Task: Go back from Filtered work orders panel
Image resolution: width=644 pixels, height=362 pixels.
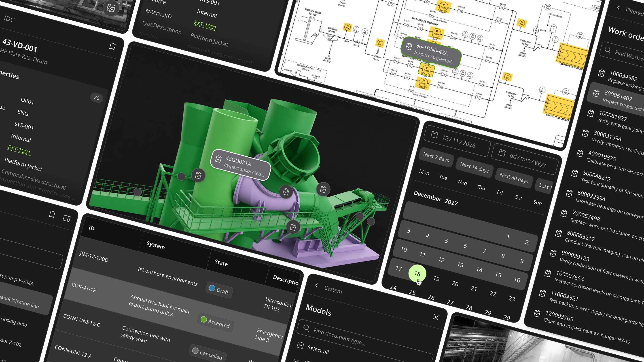Action: pyautogui.click(x=619, y=8)
